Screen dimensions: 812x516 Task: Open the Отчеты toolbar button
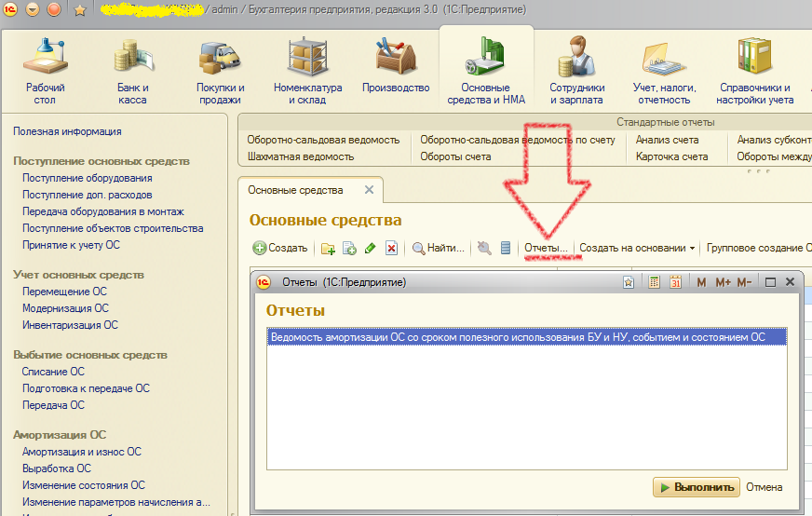click(546, 248)
